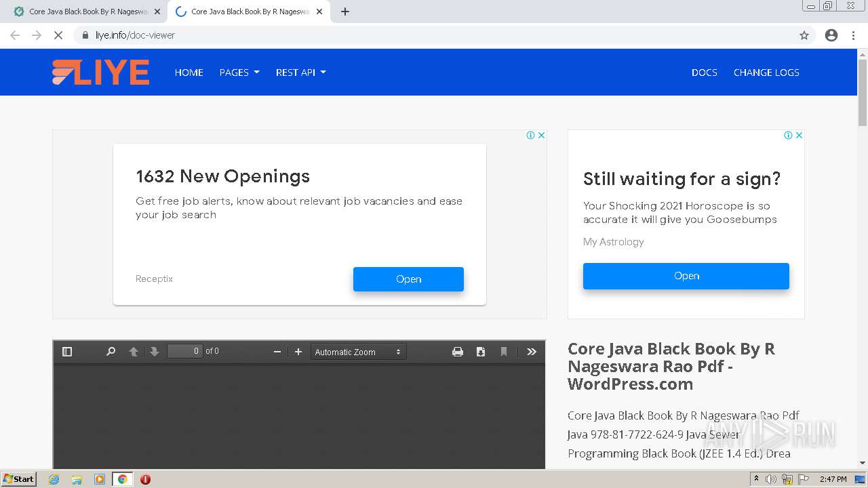
Task: Click the LIYE logo
Action: [x=100, y=73]
